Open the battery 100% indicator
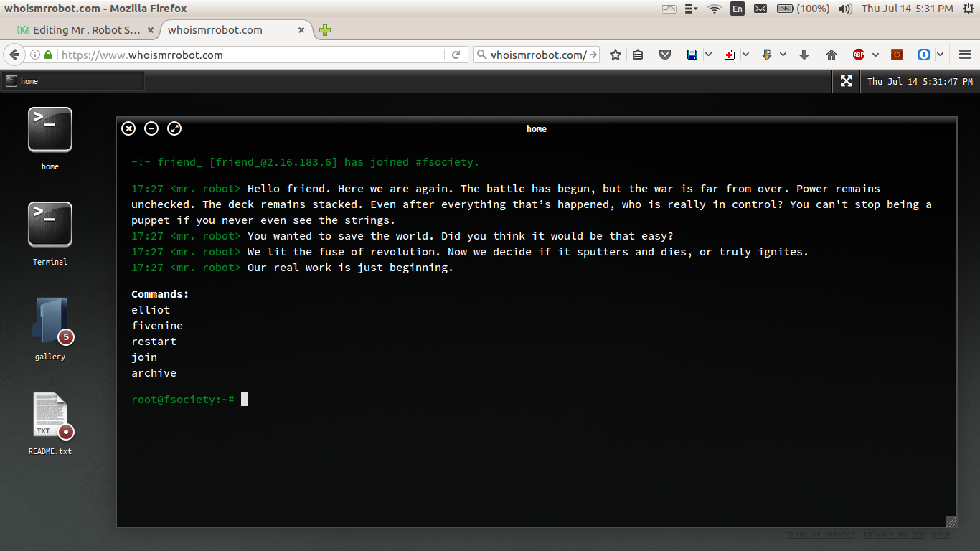 pyautogui.click(x=804, y=9)
